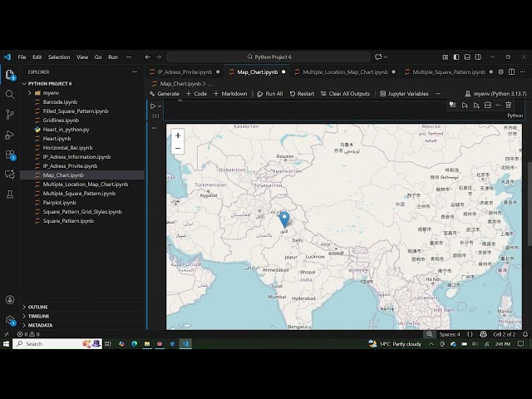Add a Markdown cell
Screen dimensions: 532x399
230,94
